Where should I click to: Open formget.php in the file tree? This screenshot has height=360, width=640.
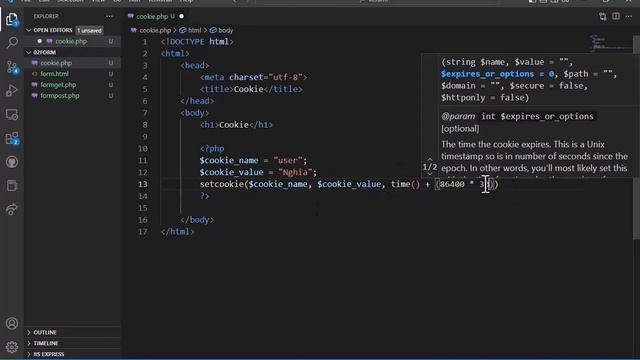58,85
